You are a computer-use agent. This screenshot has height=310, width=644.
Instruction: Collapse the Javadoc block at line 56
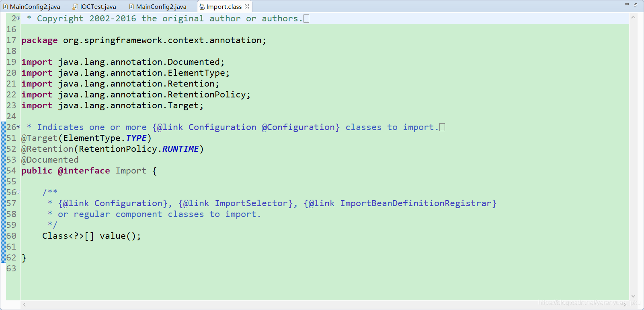tap(18, 192)
